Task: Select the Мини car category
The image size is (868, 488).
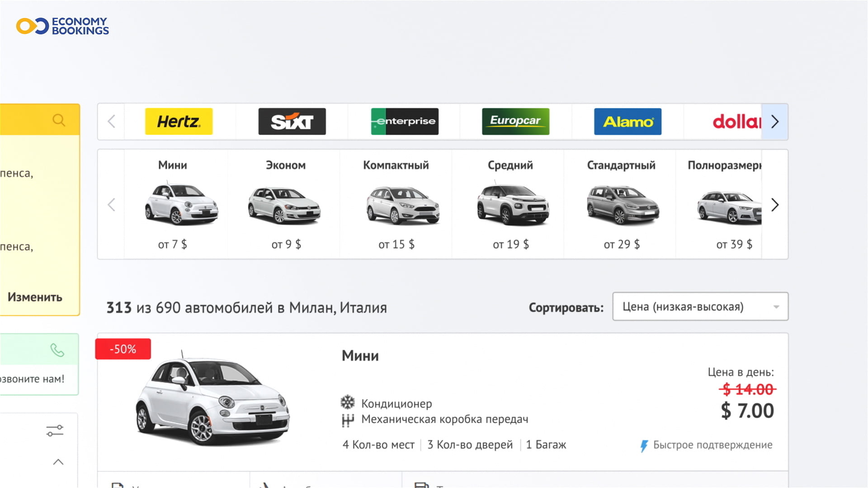Action: [173, 204]
